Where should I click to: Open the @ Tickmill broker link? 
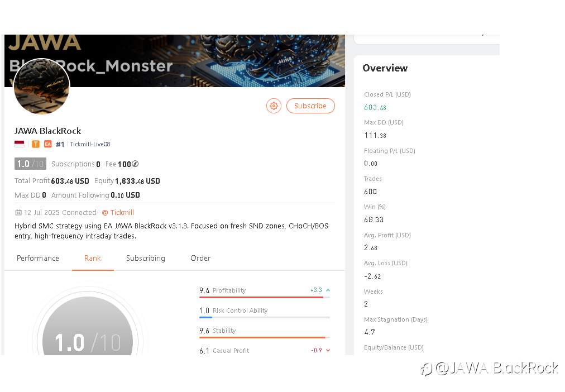click(x=118, y=212)
